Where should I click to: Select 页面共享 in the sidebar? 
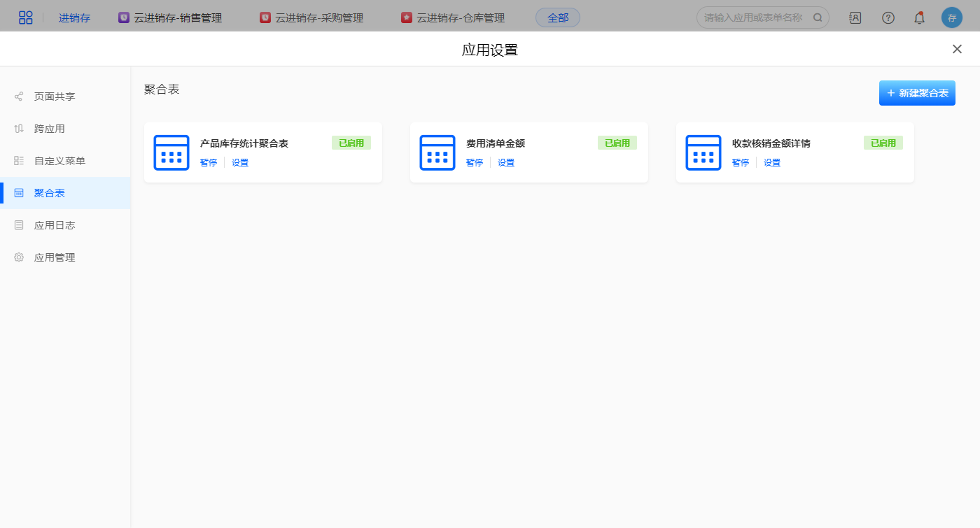pos(55,97)
